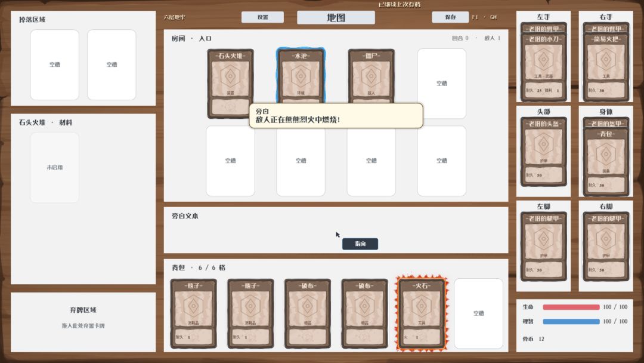
Task: Click the 头部 slot label
Action: pos(543,112)
